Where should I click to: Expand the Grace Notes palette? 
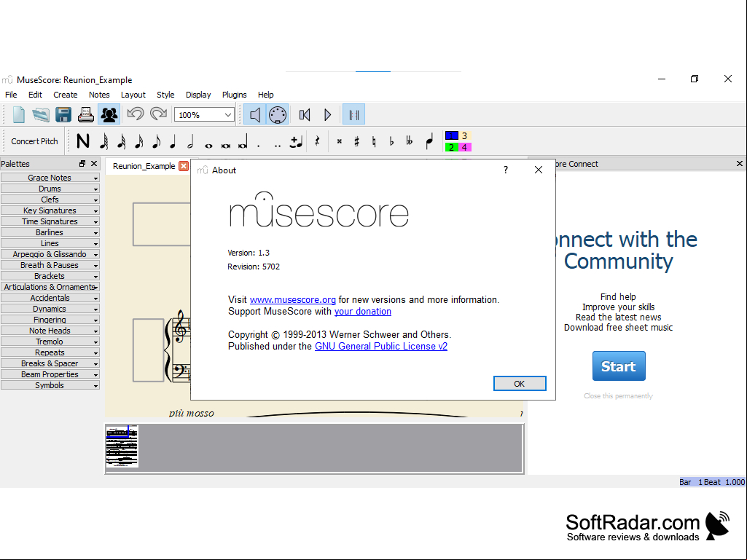click(50, 178)
